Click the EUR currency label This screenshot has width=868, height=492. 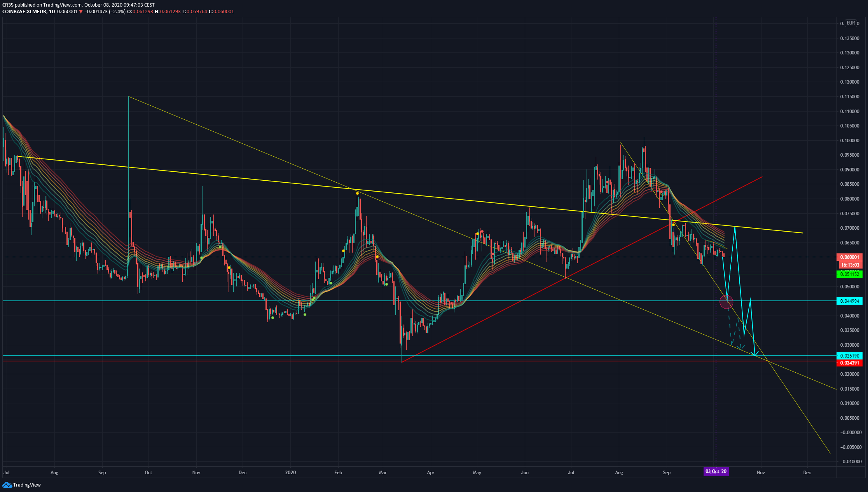pyautogui.click(x=851, y=23)
